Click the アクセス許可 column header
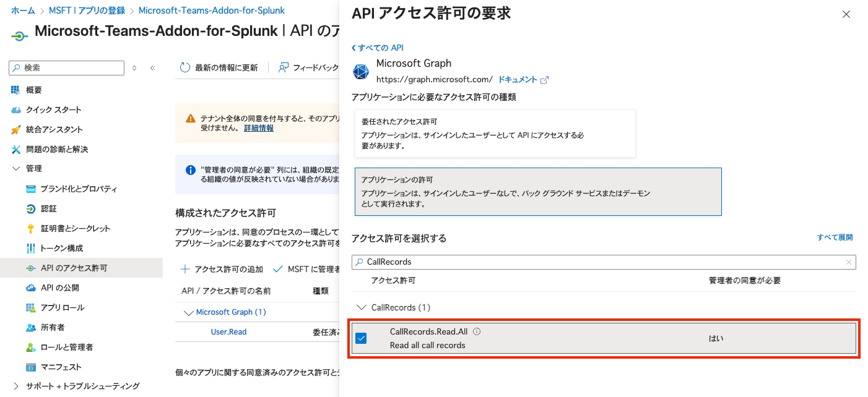868x397 pixels. 393,281
